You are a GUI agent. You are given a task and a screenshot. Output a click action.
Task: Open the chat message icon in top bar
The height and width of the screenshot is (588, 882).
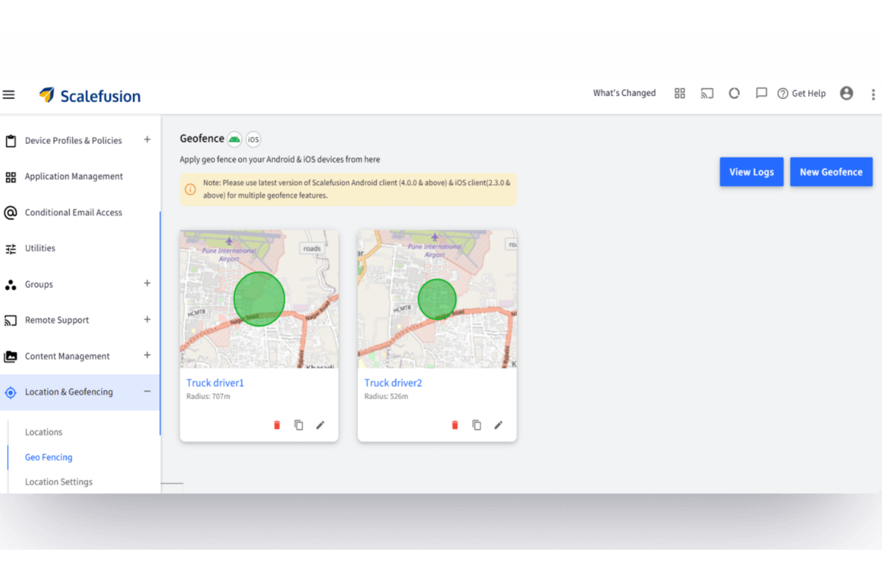click(x=761, y=93)
